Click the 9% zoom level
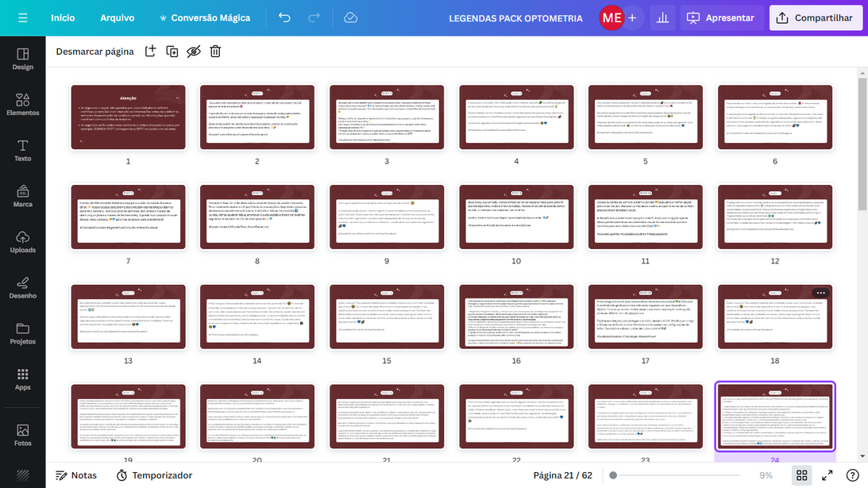 [x=766, y=475]
